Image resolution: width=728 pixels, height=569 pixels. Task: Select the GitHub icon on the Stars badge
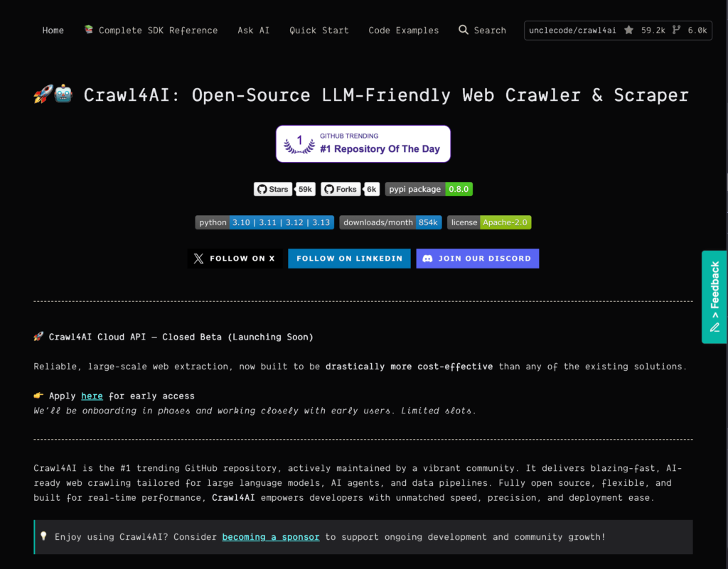point(261,189)
